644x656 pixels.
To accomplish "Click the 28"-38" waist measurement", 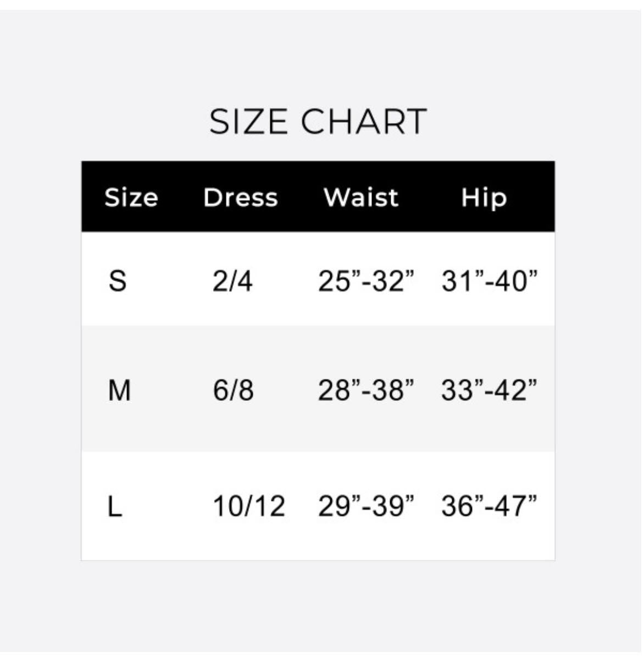I will 365,390.
